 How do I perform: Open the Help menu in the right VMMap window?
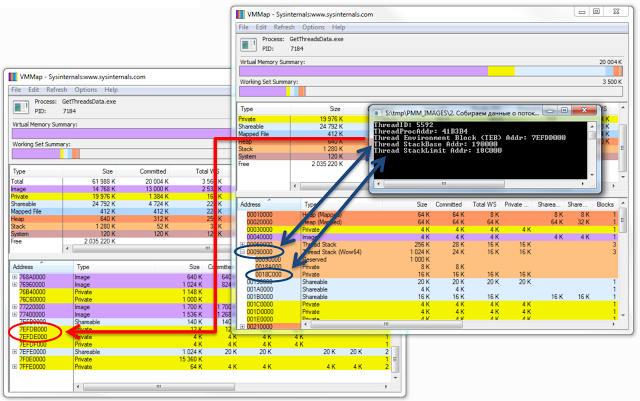coord(338,27)
